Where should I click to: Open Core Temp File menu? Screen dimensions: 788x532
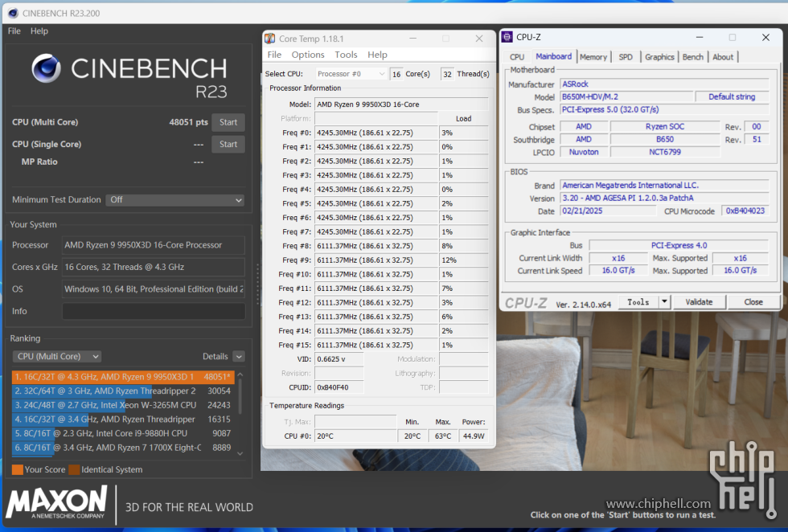(274, 55)
